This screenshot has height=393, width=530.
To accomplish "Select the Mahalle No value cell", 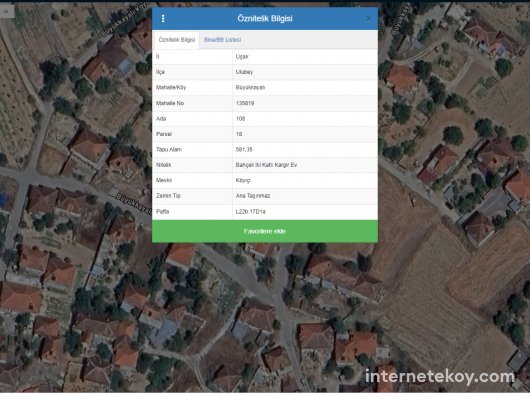I will click(305, 103).
